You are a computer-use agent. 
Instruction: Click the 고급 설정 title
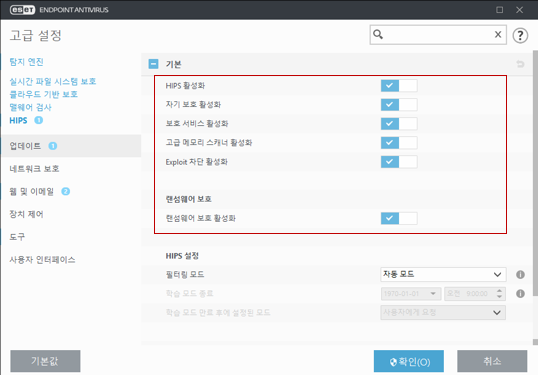36,35
